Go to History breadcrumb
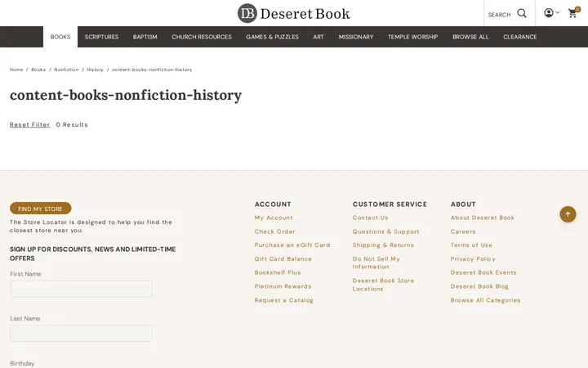The width and height of the screenshot is (588, 368). 96,70
